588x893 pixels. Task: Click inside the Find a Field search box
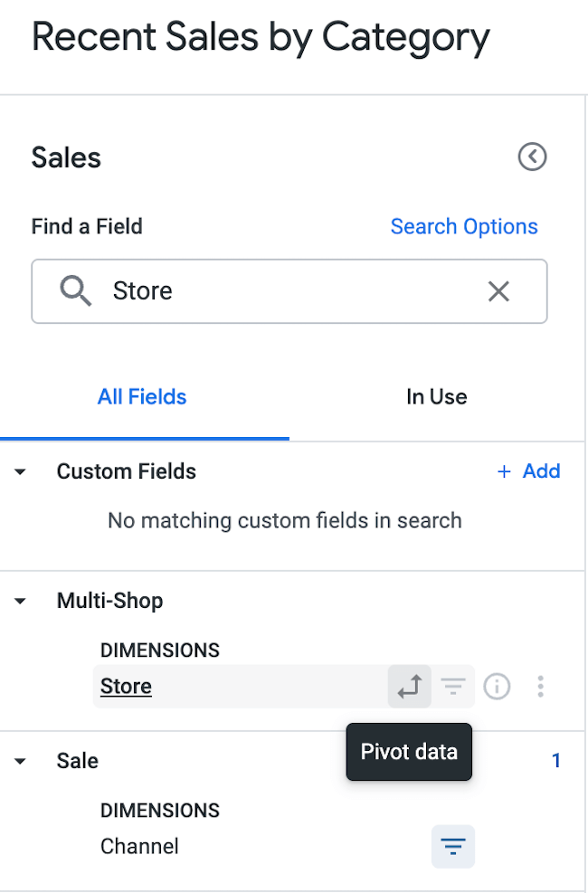click(271, 291)
